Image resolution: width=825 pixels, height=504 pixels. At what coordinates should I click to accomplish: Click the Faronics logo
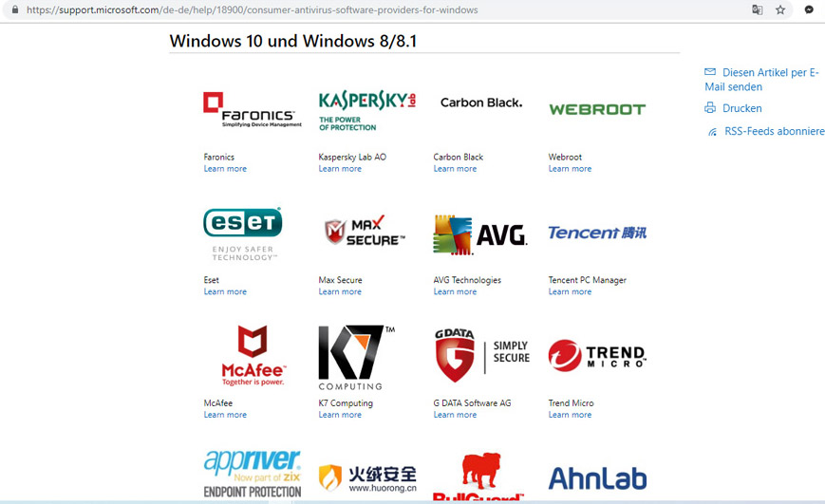pos(253,109)
